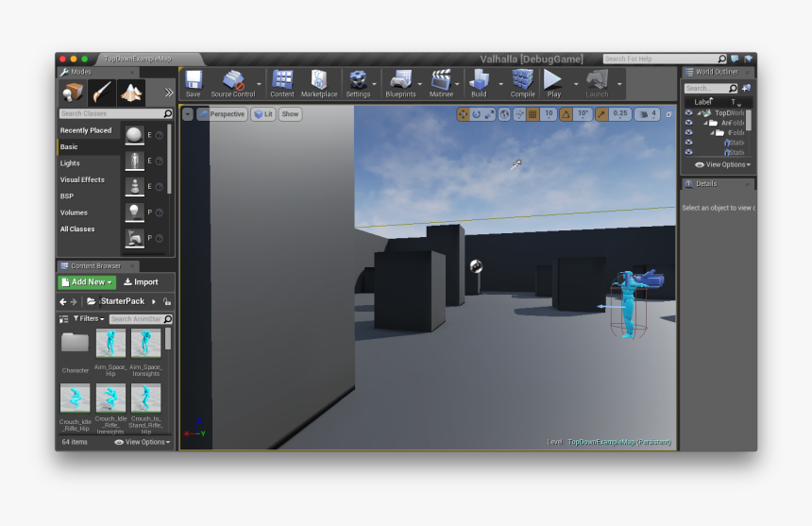This screenshot has height=526, width=812.
Task: Select Paint mode brush icon
Action: 102,93
